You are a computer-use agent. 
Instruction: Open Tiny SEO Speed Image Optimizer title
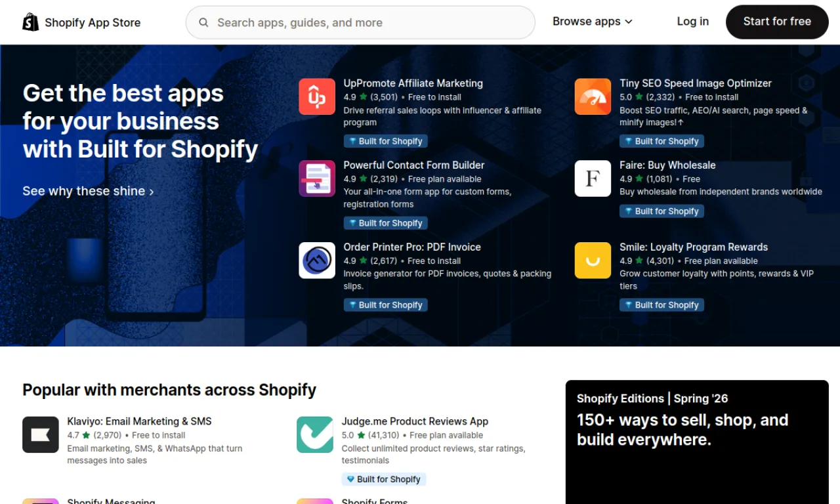(x=696, y=83)
